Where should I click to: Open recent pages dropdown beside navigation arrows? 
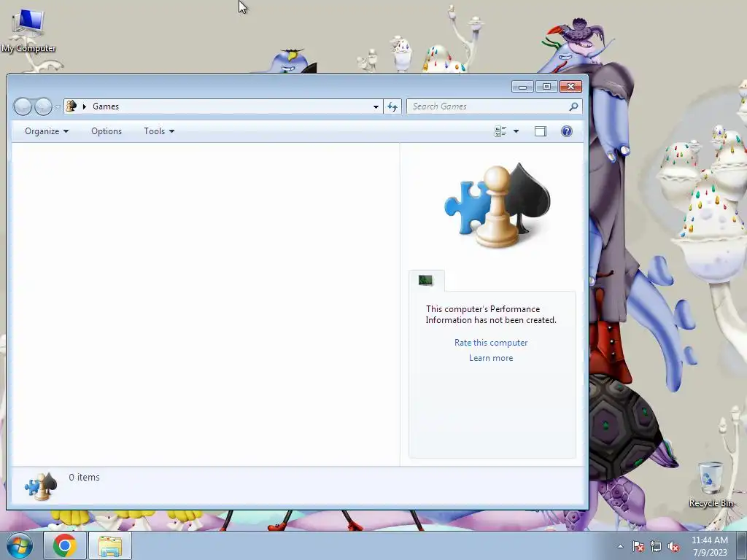click(58, 107)
